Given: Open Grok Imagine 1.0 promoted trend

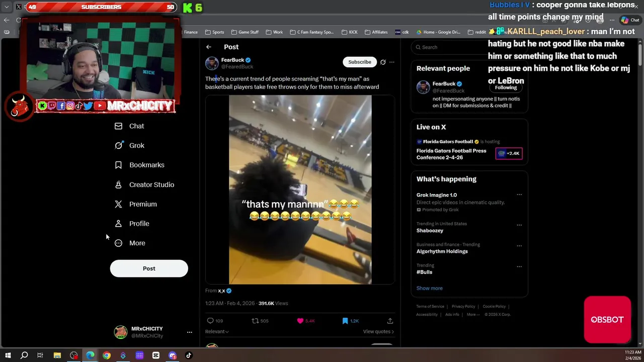Looking at the screenshot, I should [x=437, y=195].
